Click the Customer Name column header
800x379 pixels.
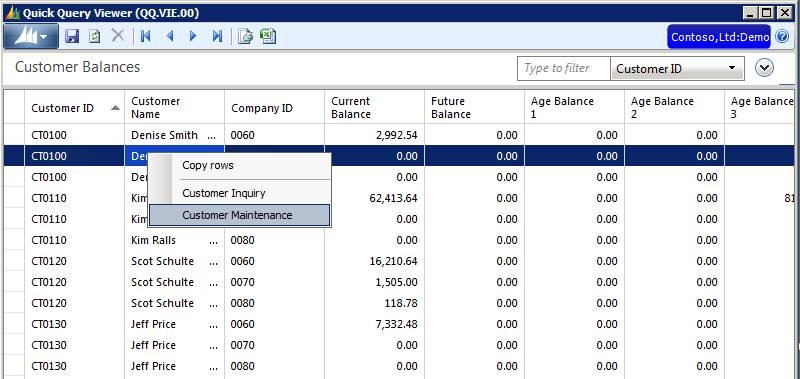pos(174,108)
